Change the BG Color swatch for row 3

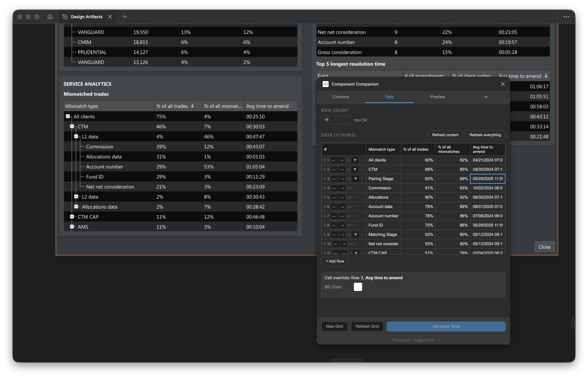358,287
